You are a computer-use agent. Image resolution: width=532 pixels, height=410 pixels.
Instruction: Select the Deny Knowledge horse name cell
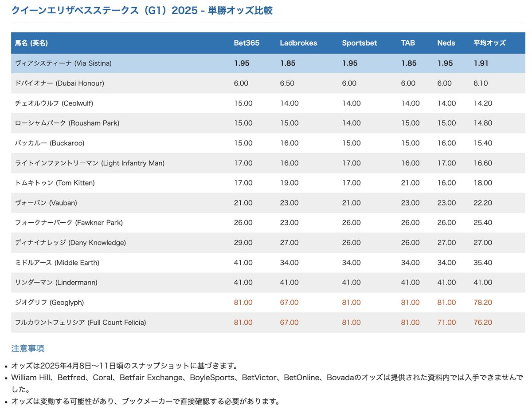pyautogui.click(x=70, y=243)
